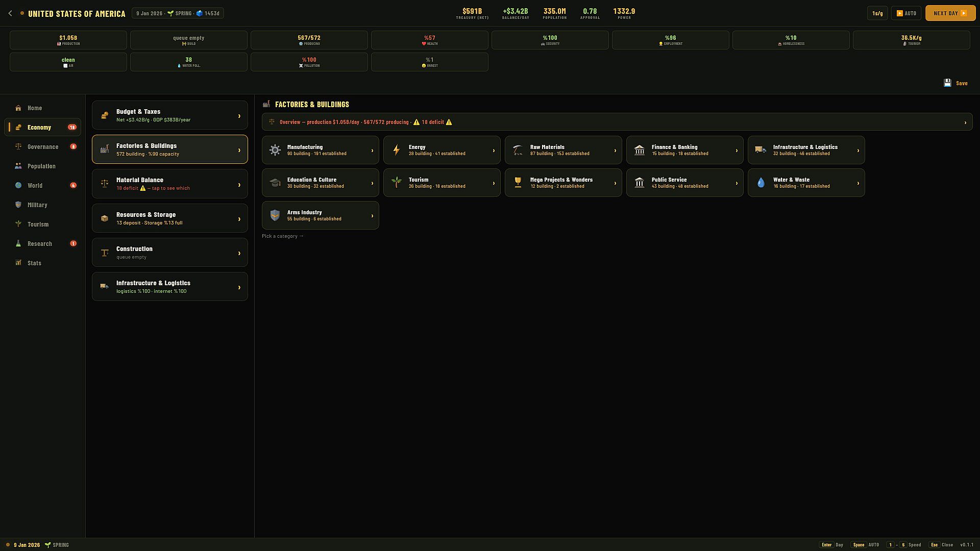Click the Population people icon in the sidebar
The width and height of the screenshot is (980, 551).
pos(18,166)
